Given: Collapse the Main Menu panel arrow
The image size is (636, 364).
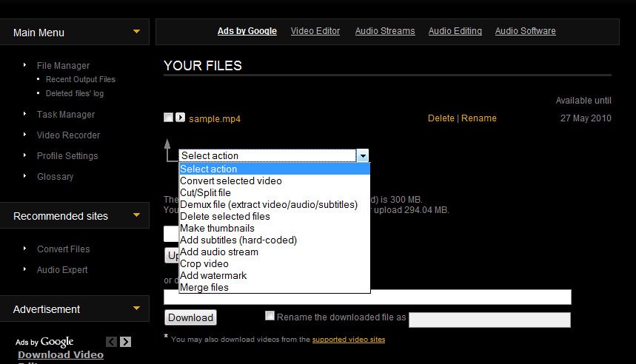Looking at the screenshot, I should click(136, 32).
